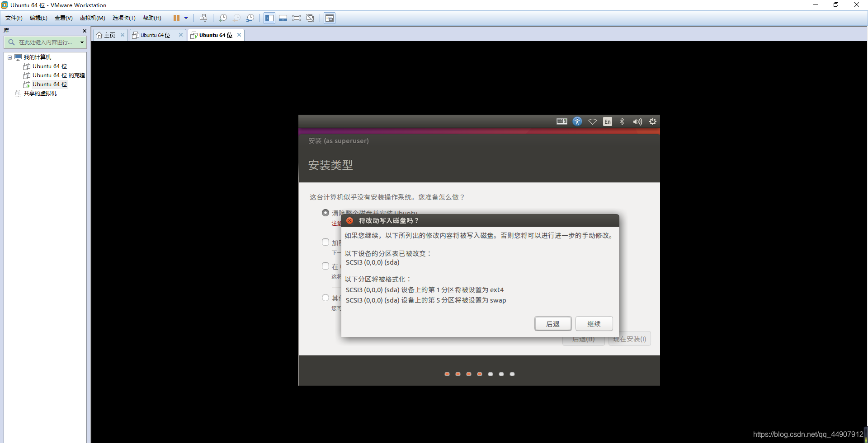Open the Bluetooth indicator
The width and height of the screenshot is (868, 443).
coord(622,121)
